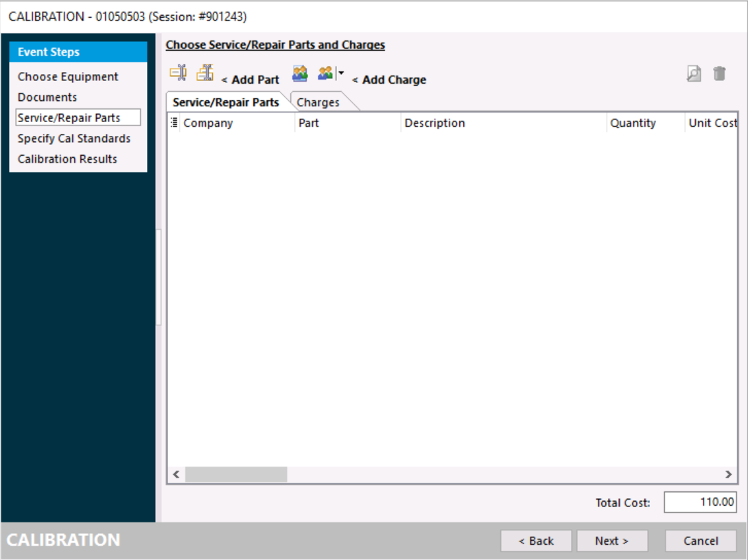748x560 pixels.
Task: Select Specify Cal Standards step
Action: (x=74, y=139)
